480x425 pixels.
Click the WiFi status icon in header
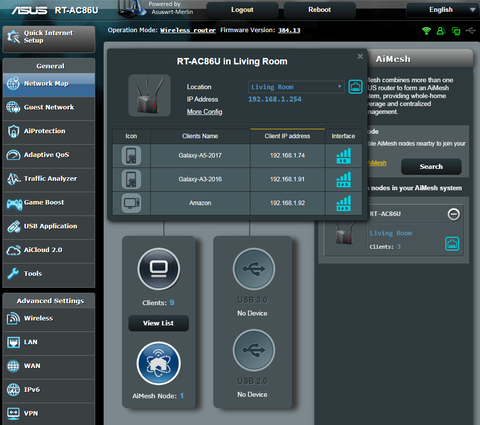(426, 31)
